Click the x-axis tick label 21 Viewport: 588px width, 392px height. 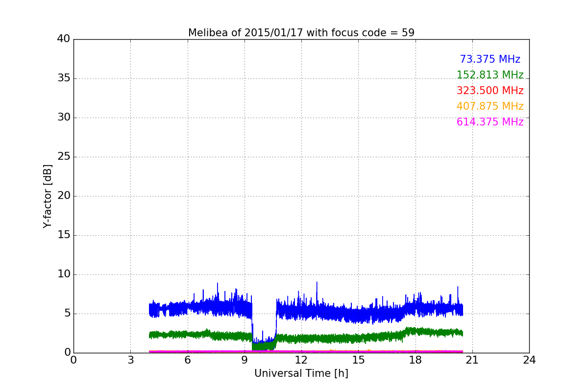tap(472, 360)
